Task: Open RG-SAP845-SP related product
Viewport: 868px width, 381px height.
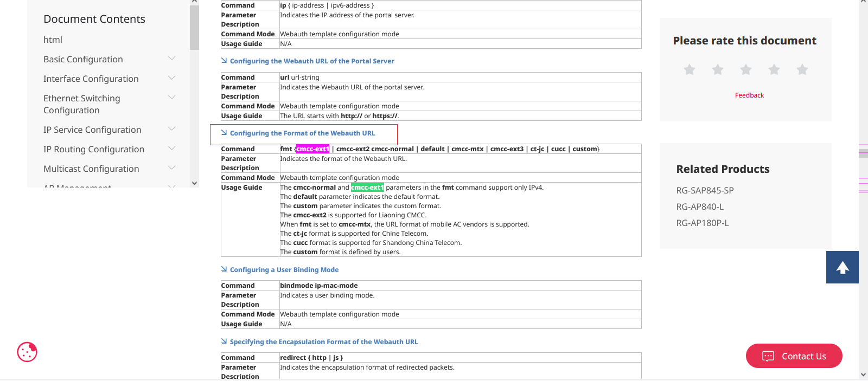Action: point(705,190)
